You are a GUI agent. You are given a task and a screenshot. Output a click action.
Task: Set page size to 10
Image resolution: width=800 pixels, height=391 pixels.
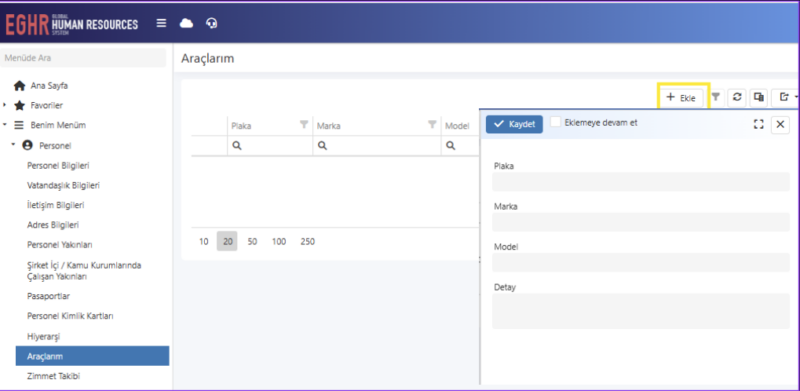point(204,241)
